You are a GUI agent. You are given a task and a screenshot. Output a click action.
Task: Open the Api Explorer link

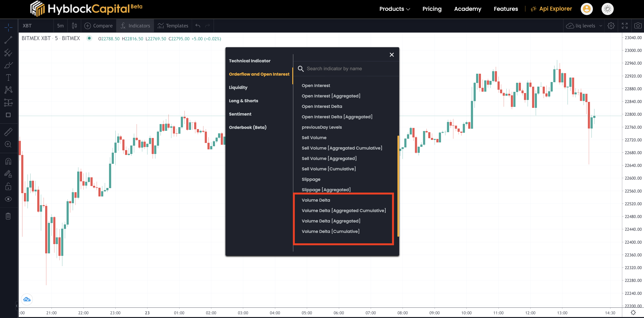[555, 9]
